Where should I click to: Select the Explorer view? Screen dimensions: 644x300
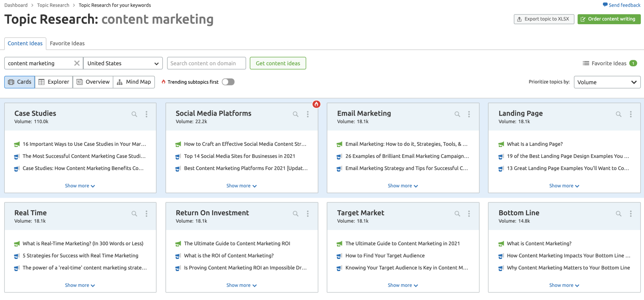pos(54,82)
